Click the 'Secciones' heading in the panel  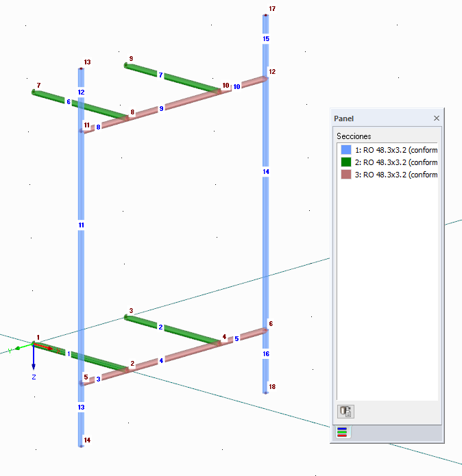[x=354, y=136]
